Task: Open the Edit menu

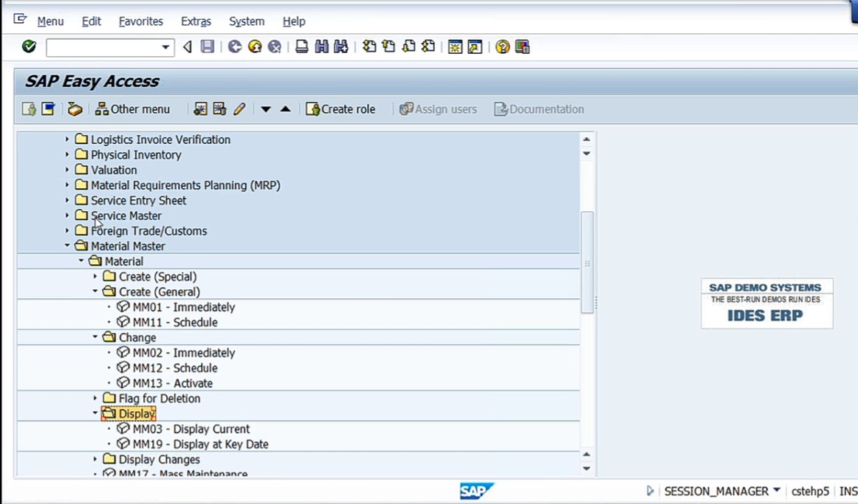Action: pyautogui.click(x=92, y=21)
